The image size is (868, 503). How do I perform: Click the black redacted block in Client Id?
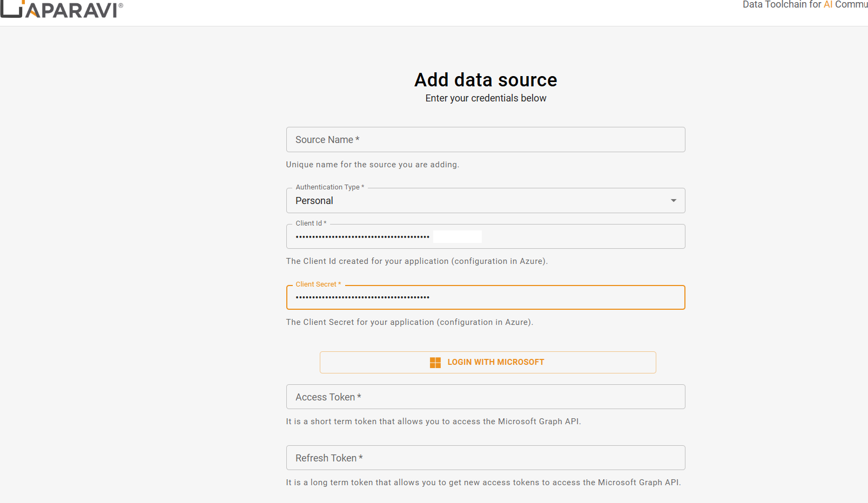(457, 237)
